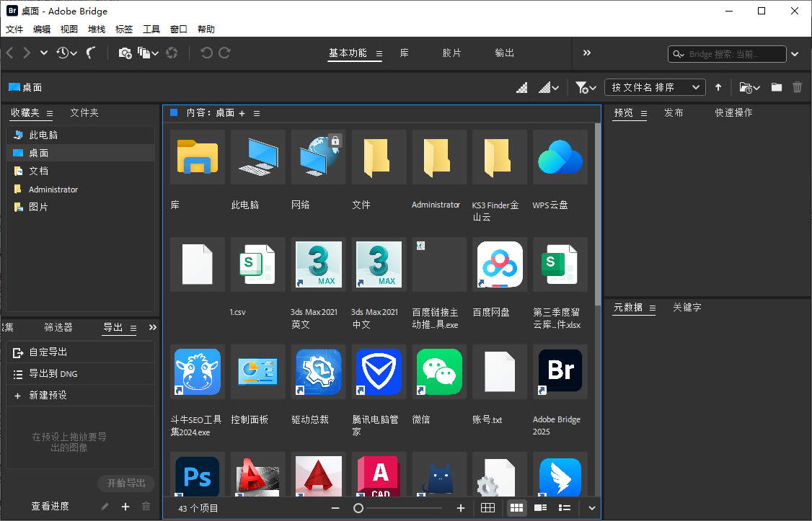This screenshot has width=812, height=521.
Task: Open the sort by filename dropdown
Action: pos(655,87)
